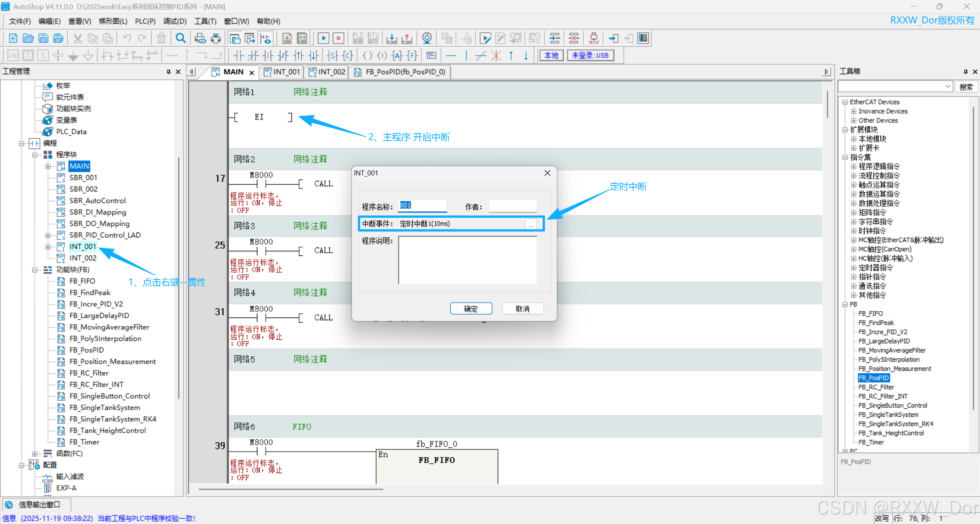
Task: Open the toolbox search dropdown
Action: (948, 86)
